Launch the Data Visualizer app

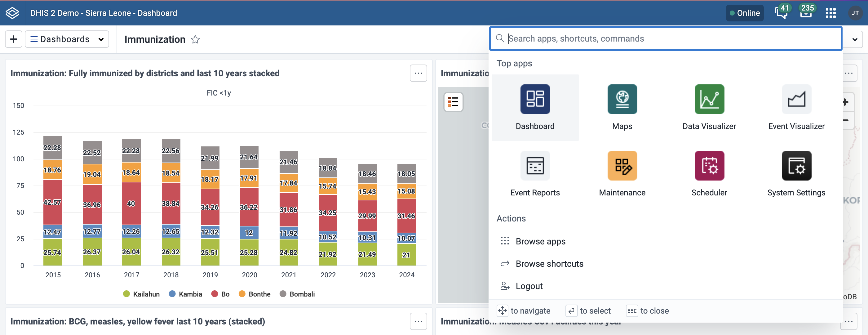pyautogui.click(x=709, y=99)
